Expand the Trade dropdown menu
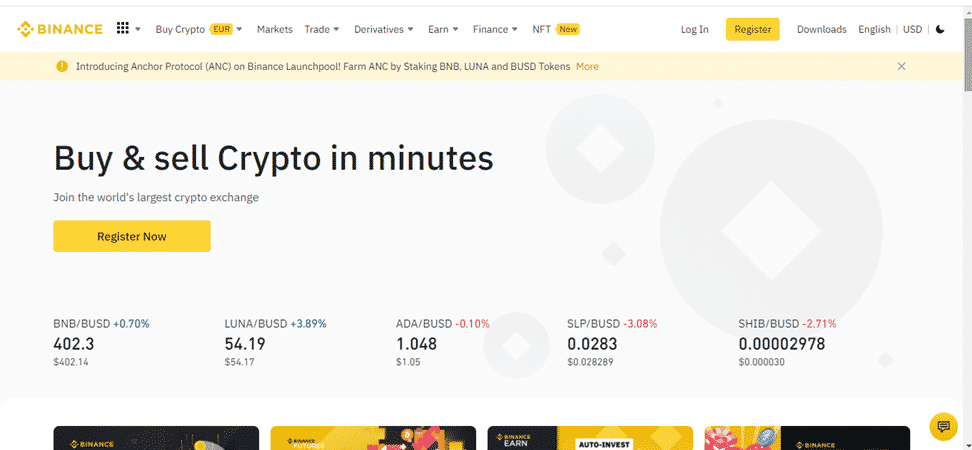Screen dimensions: 972x450 coord(322,29)
